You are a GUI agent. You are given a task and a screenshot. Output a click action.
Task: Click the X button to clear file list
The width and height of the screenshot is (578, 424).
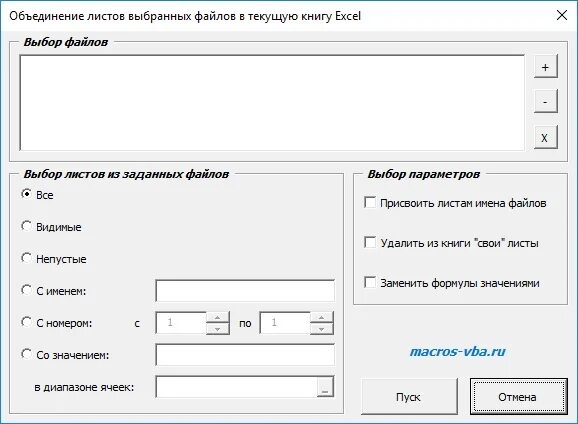(545, 137)
